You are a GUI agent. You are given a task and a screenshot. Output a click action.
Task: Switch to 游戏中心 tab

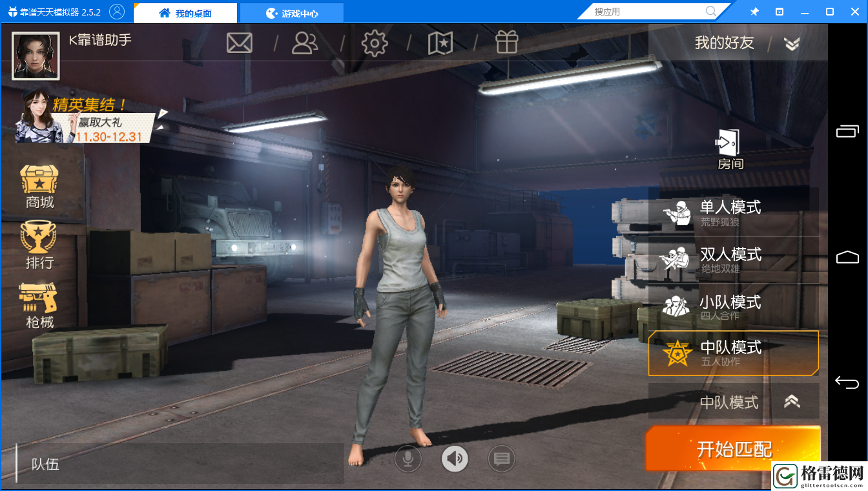292,13
